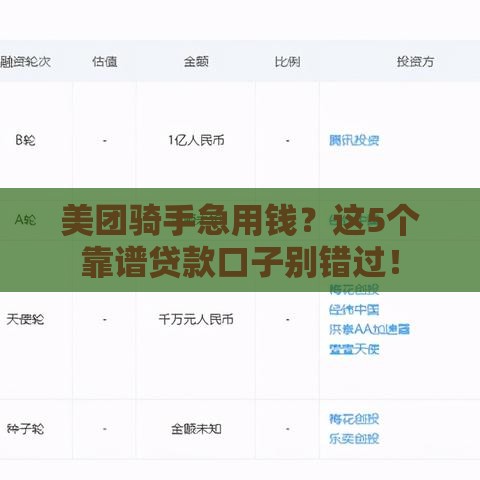
Task: Click the 估值 dash in the B轮 row
Action: coord(105,141)
